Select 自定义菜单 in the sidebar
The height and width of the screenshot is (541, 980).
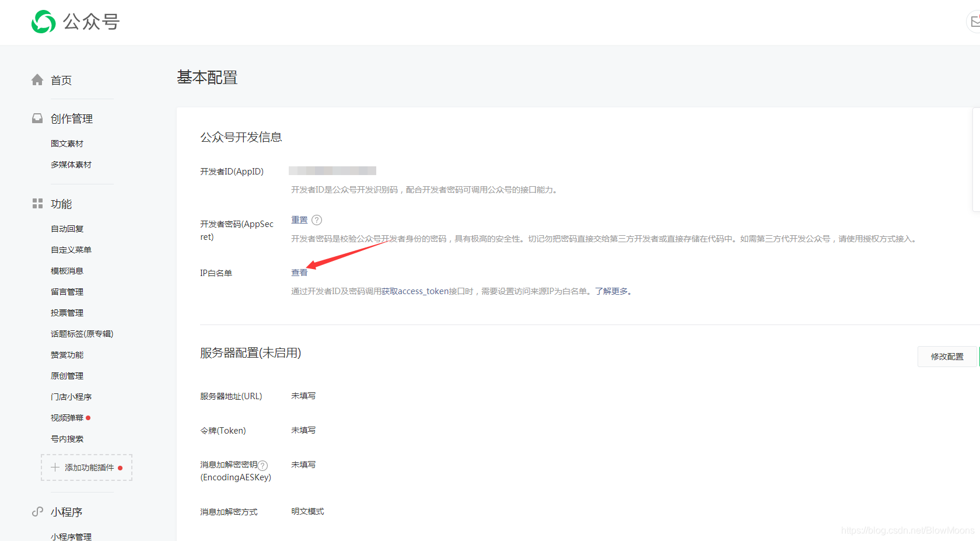(x=71, y=250)
